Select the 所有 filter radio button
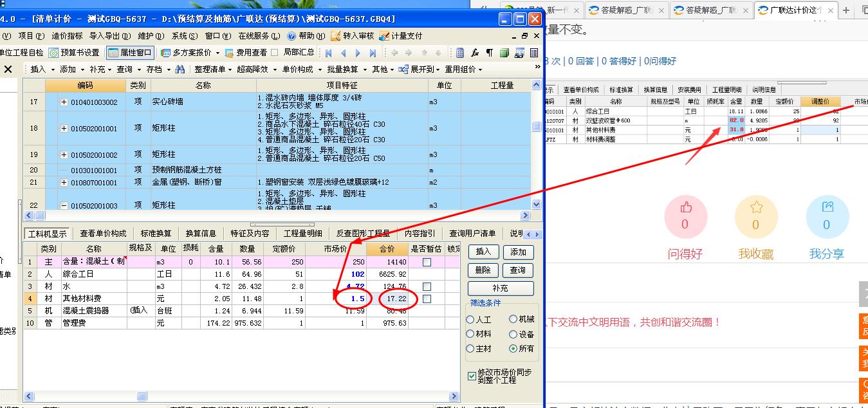This screenshot has height=408, width=868. click(513, 349)
